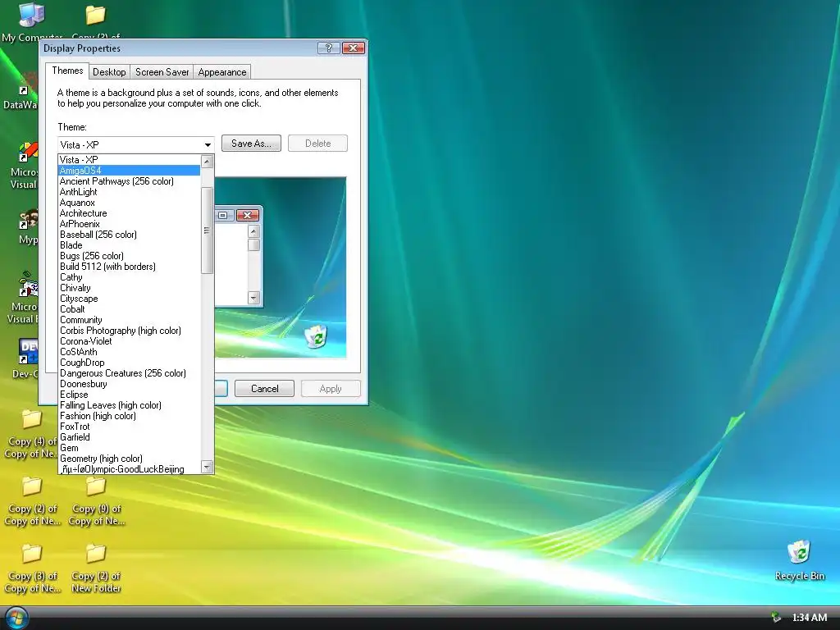Pick the AnthLight theme
The width and height of the screenshot is (840, 630).
(x=129, y=192)
